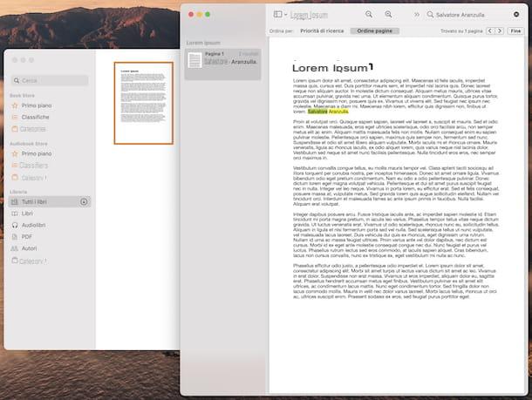
Task: Select the Pagina 1 search result
Action: click(222, 64)
